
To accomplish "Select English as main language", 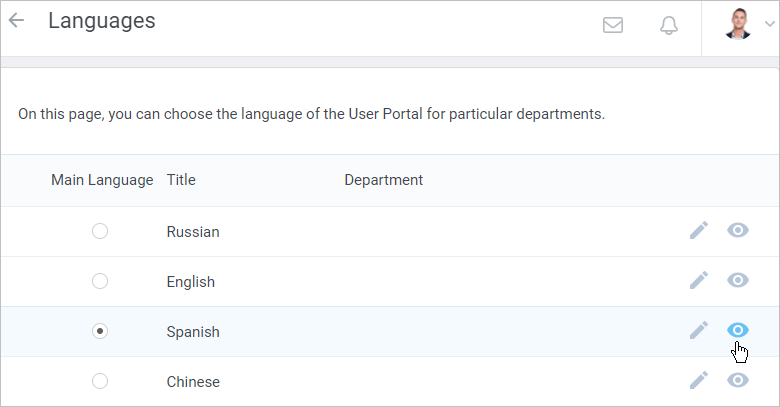I will coord(100,281).
